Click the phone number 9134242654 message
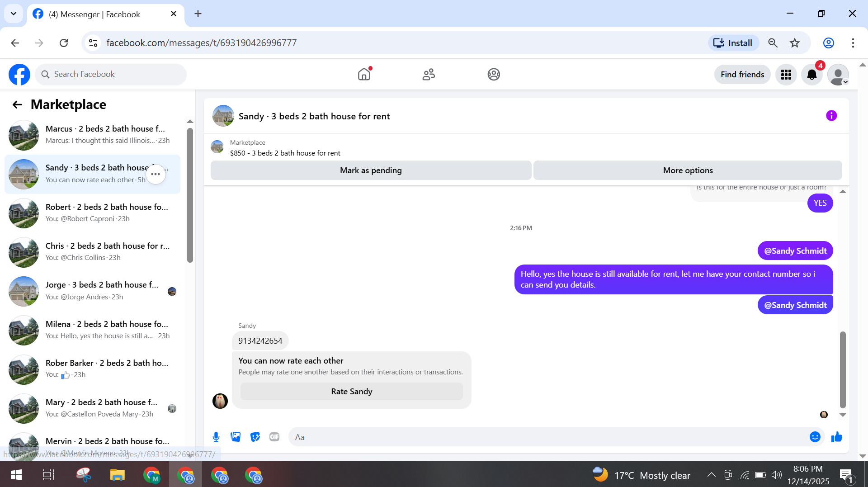This screenshot has width=868, height=487. click(260, 341)
